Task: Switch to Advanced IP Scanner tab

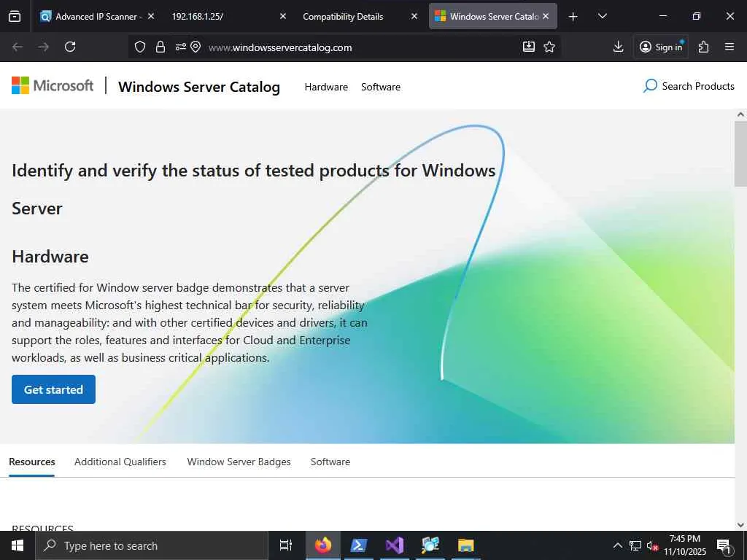Action: click(x=98, y=16)
